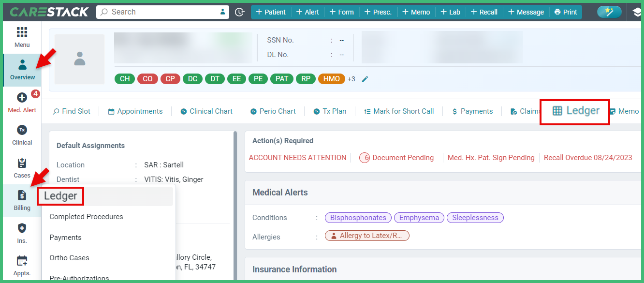Screen dimensions: 644x283
Task: Edit patient tags with the pencil icon
Action: (364, 78)
